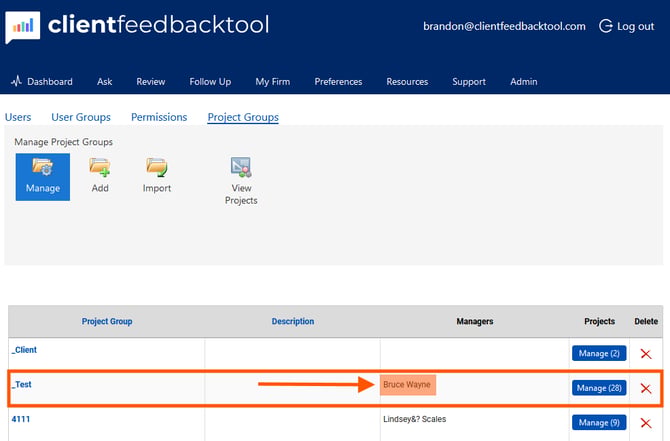Switch to the User Groups tab
The height and width of the screenshot is (441, 670).
point(81,117)
